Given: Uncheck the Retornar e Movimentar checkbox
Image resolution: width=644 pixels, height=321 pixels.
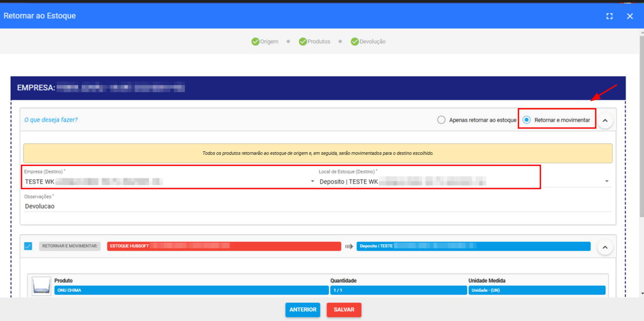Looking at the screenshot, I should [x=28, y=246].
